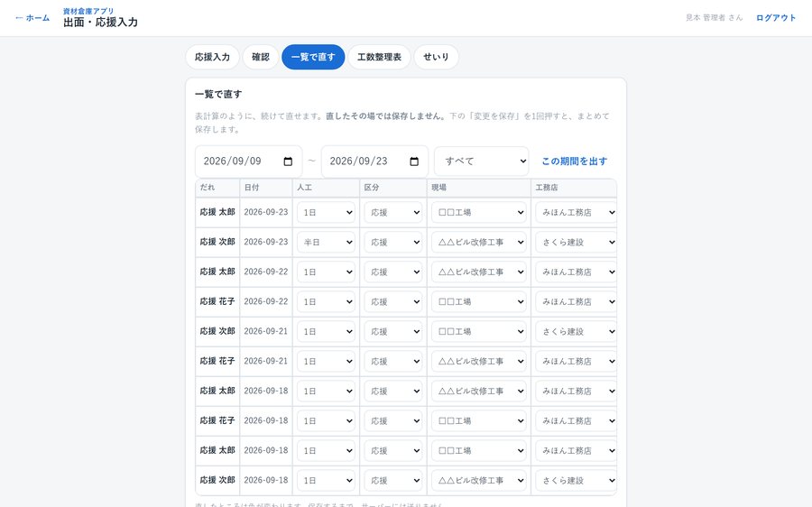Image resolution: width=812 pixels, height=507 pixels.
Task: Open 人工 dropdown for 応援 次郎 on 2026-09-18
Action: (326, 481)
